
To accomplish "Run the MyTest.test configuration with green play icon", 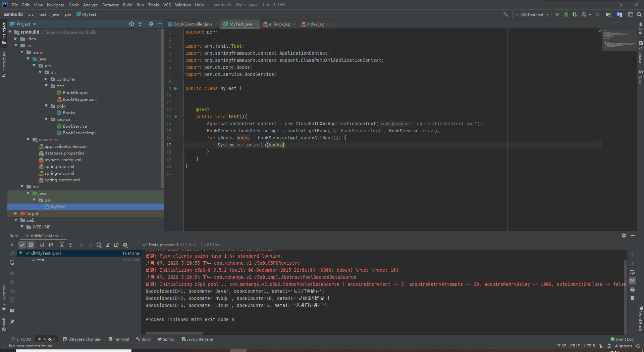I will (558, 14).
